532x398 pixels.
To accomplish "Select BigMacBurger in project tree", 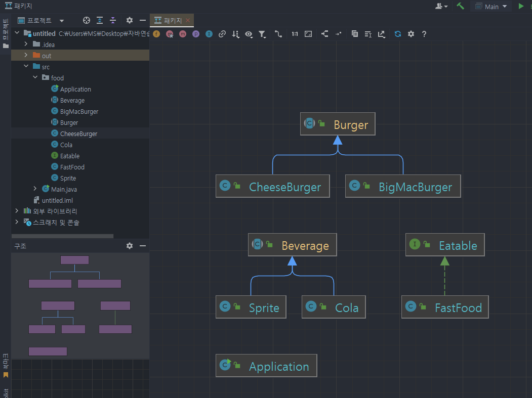I will 79,112.
